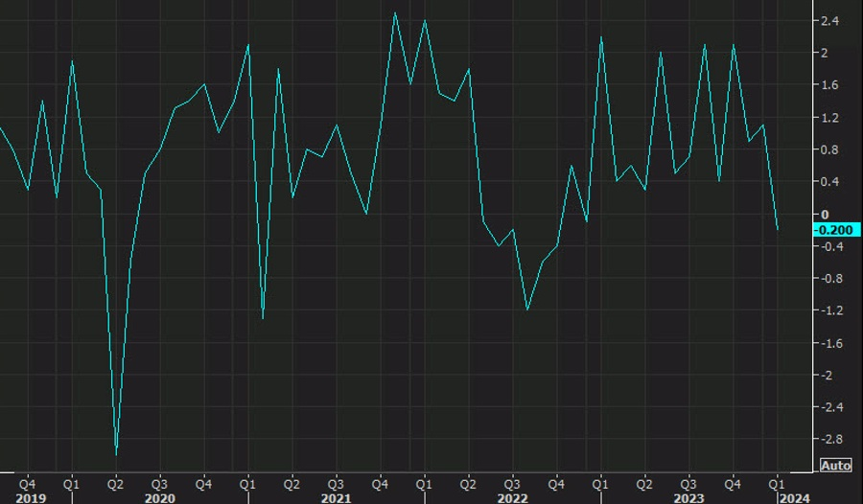
Task: Click the 2023 year label
Action: coord(688,498)
